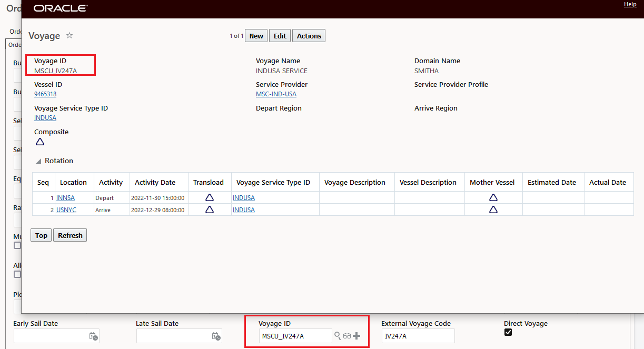The height and width of the screenshot is (349, 644).
Task: Open INNSA location link
Action: (x=65, y=198)
